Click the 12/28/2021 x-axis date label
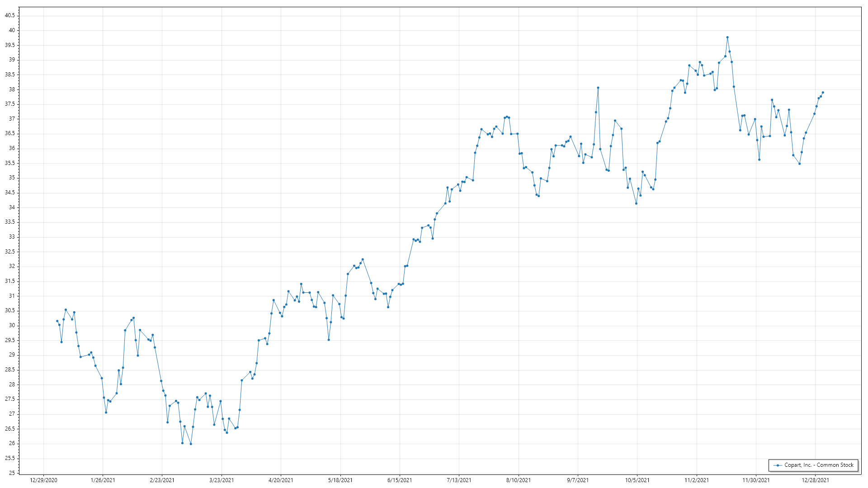 click(x=815, y=480)
